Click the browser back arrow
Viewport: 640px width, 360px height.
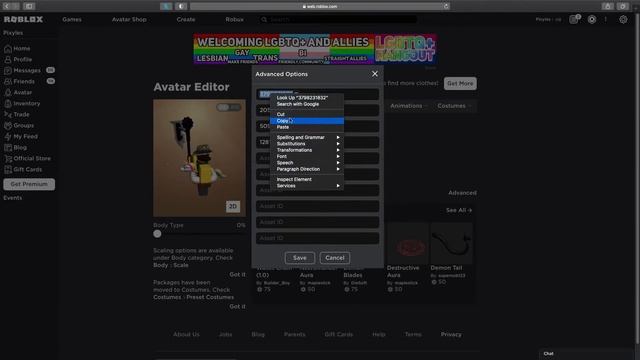(x=7, y=6)
